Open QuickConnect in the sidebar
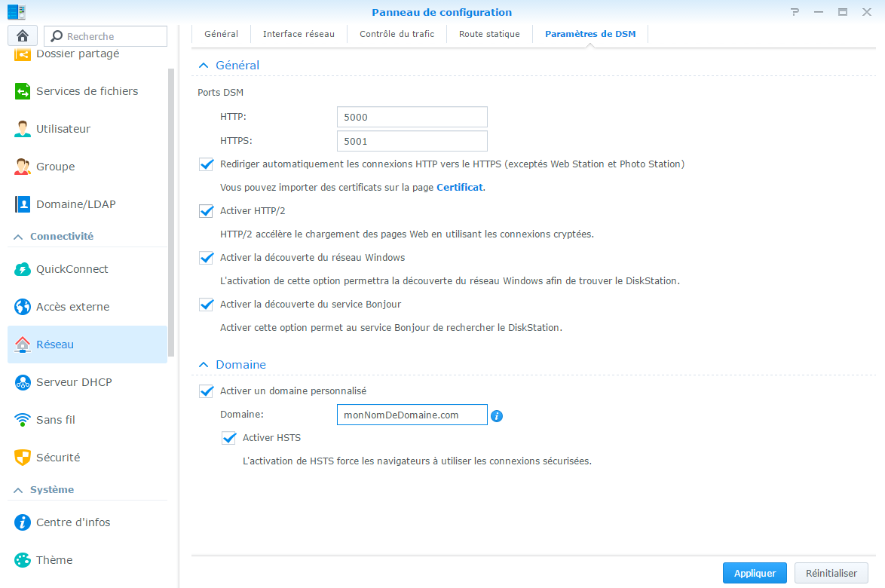Screen dimensions: 885x588 click(87, 269)
